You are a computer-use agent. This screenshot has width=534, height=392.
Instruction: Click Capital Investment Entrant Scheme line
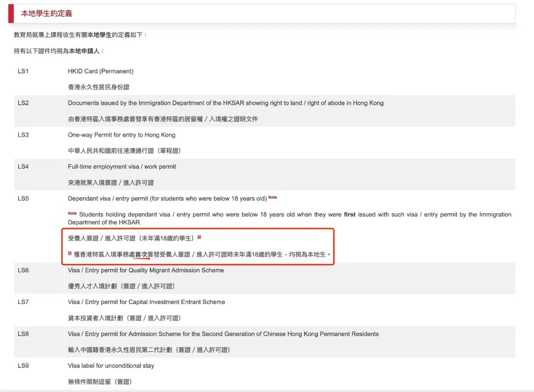pos(146,302)
